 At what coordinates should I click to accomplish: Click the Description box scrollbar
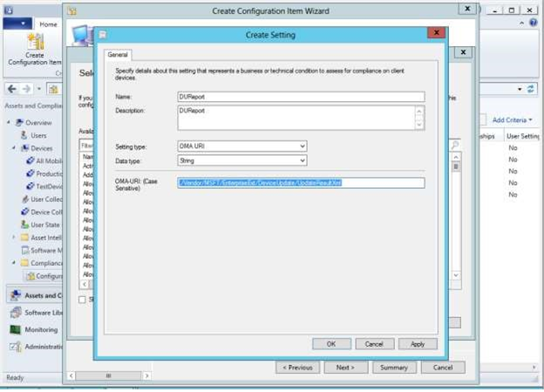419,117
